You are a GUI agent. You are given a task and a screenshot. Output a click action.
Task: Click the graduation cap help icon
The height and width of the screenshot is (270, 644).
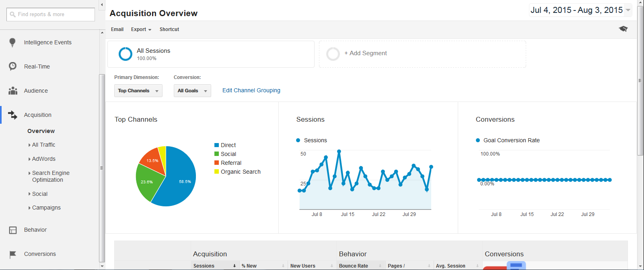623,29
